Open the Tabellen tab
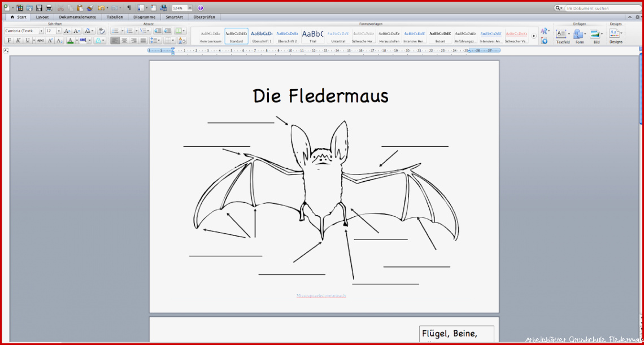 [x=115, y=18]
